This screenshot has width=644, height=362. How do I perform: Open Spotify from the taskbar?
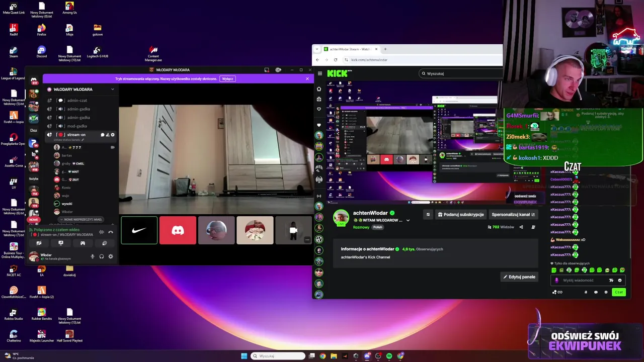click(389, 356)
